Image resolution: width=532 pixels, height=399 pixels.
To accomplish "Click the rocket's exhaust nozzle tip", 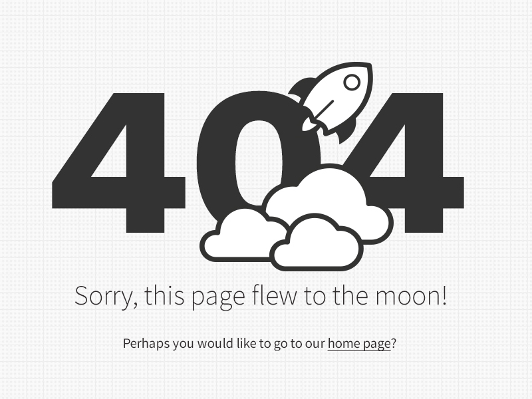I will [307, 124].
